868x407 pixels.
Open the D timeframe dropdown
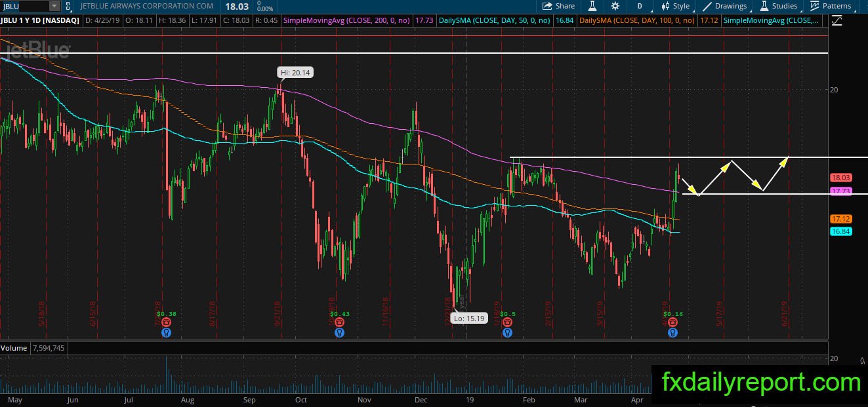click(640, 6)
